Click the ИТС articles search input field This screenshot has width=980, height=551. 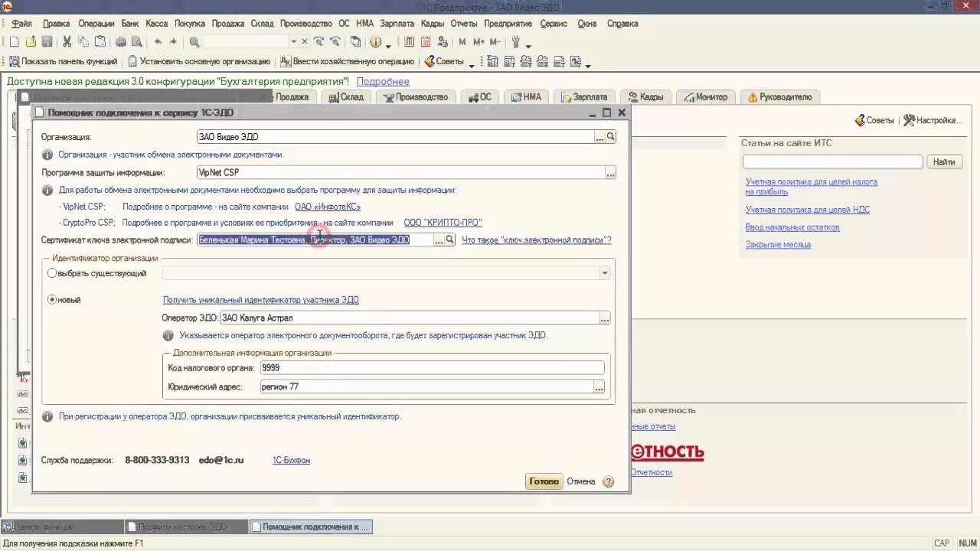[832, 161]
